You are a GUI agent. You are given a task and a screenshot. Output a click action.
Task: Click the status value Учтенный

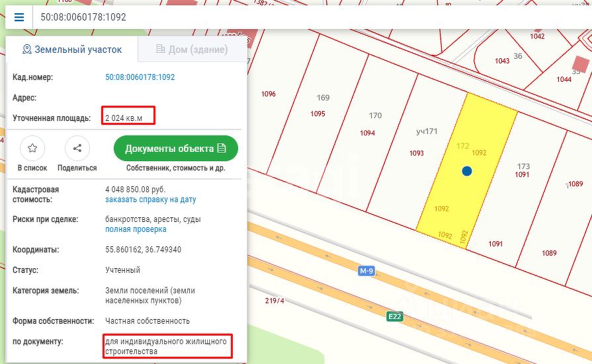[123, 270]
